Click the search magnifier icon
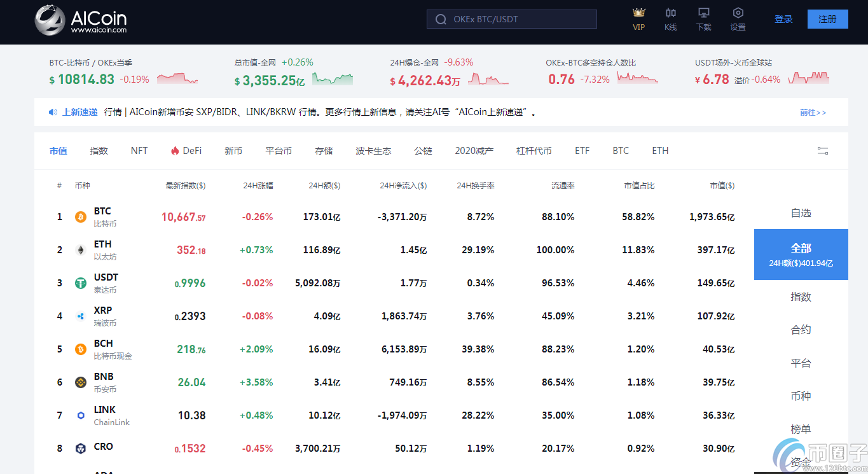Image resolution: width=868 pixels, height=474 pixels. [440, 20]
